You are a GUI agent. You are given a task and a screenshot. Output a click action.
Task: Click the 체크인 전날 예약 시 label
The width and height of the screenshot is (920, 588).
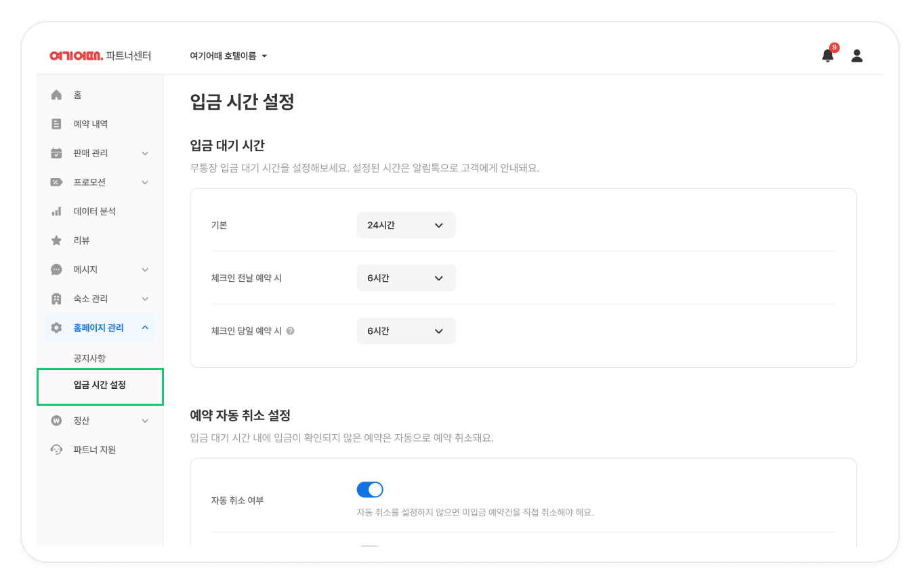click(x=247, y=278)
